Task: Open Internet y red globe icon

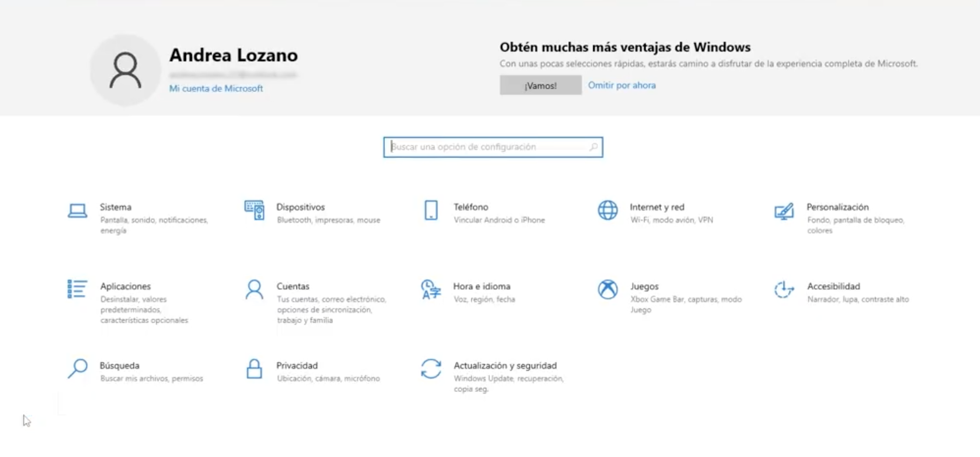Action: 608,210
